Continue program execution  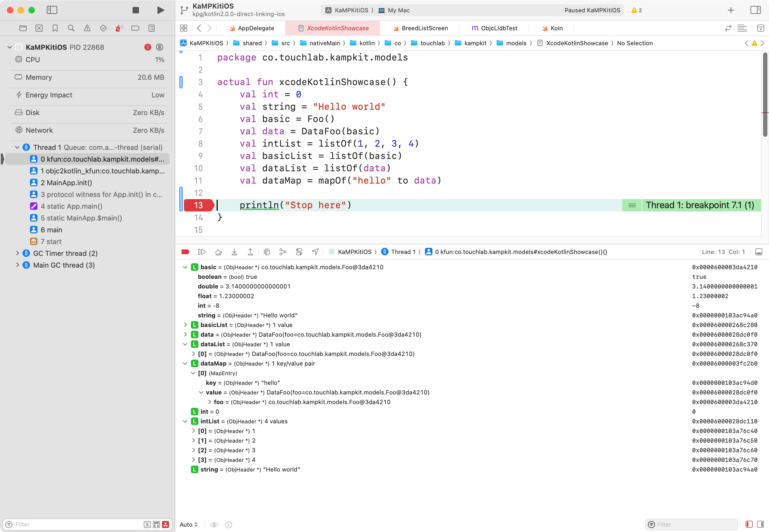[202, 252]
